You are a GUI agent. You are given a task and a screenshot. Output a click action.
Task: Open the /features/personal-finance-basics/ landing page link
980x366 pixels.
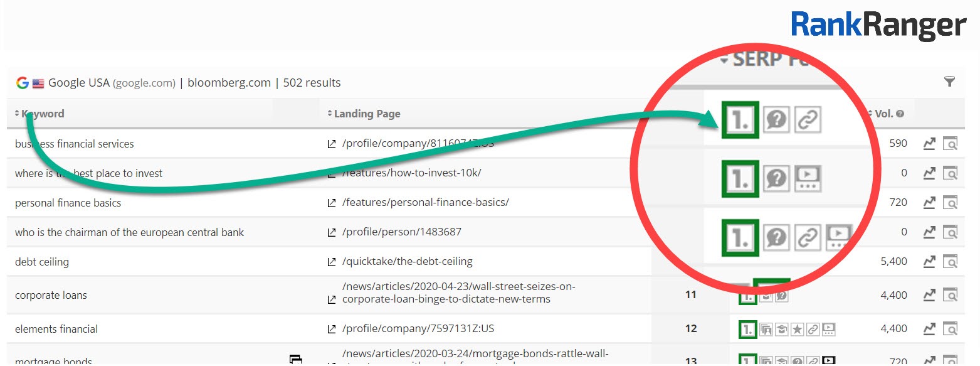pos(426,202)
